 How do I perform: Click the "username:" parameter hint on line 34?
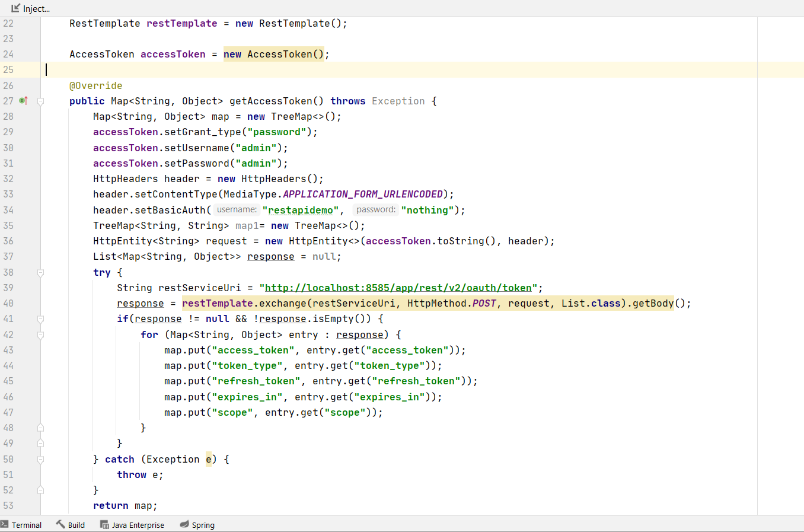(237, 209)
